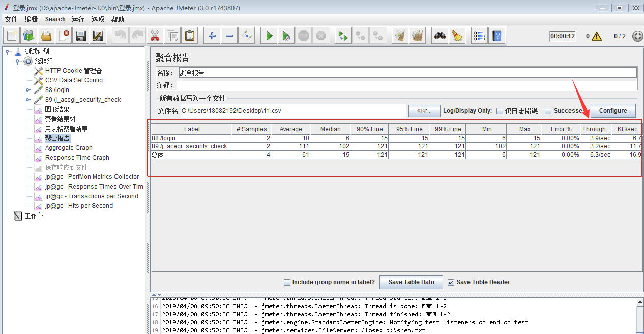Open the Templates icon in toolbar
This screenshot has height=334, width=644.
(28, 36)
